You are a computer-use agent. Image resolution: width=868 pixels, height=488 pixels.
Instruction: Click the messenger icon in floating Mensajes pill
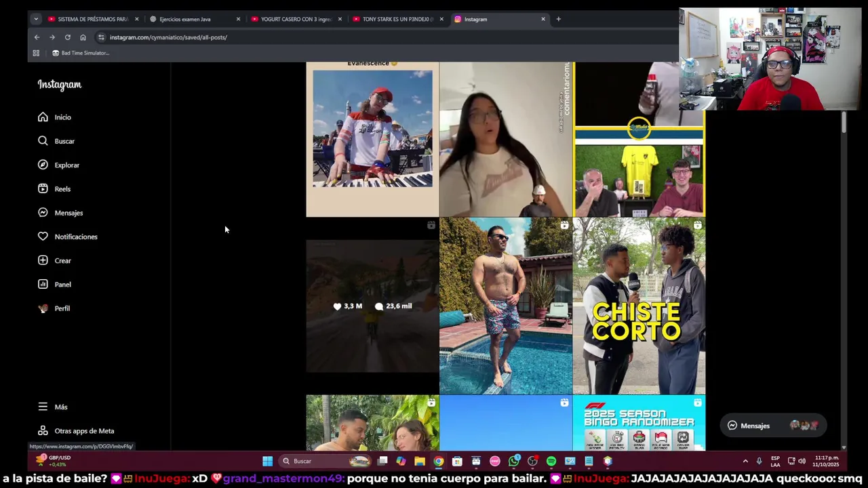[732, 426]
